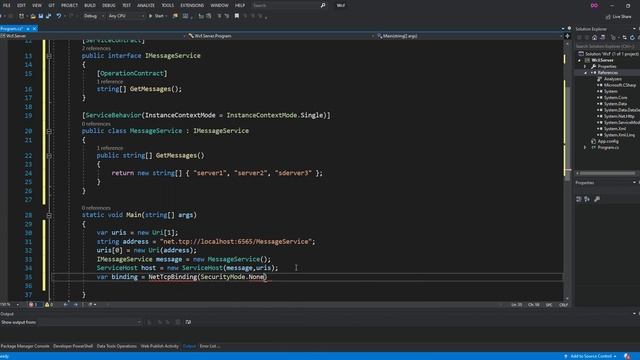
Task: Select Analyzers node in Solution Explorer
Action: pyautogui.click(x=613, y=79)
